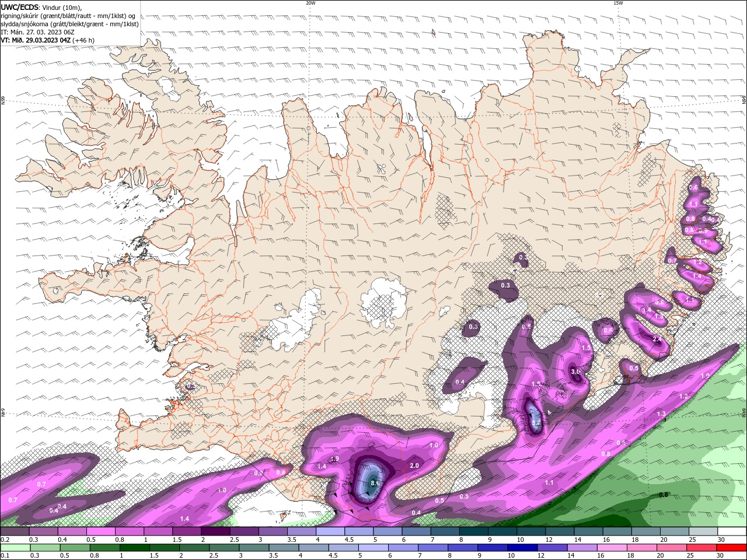Click the 0.2 label on the snow scale
Image resolution: width=747 pixels, height=560 pixels.
coord(5,540)
